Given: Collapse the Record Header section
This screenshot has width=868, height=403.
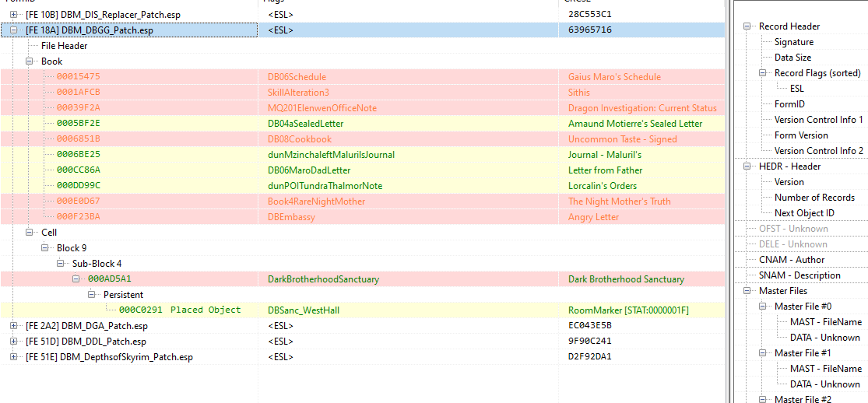Looking at the screenshot, I should [747, 26].
